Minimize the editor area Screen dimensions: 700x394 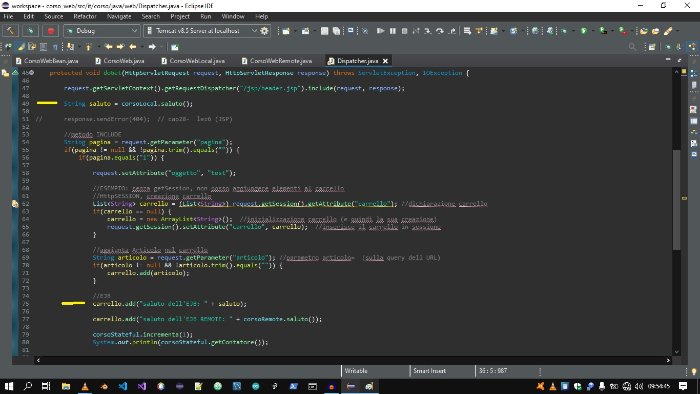668,59
